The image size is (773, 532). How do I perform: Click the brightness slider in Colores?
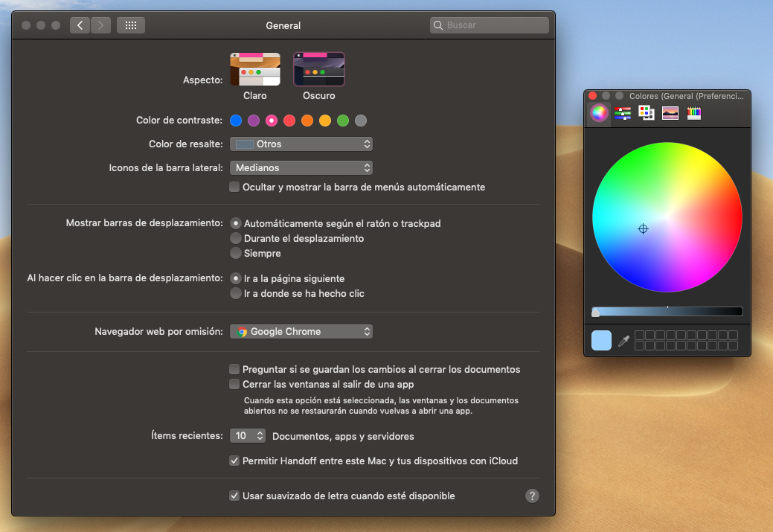(x=667, y=311)
